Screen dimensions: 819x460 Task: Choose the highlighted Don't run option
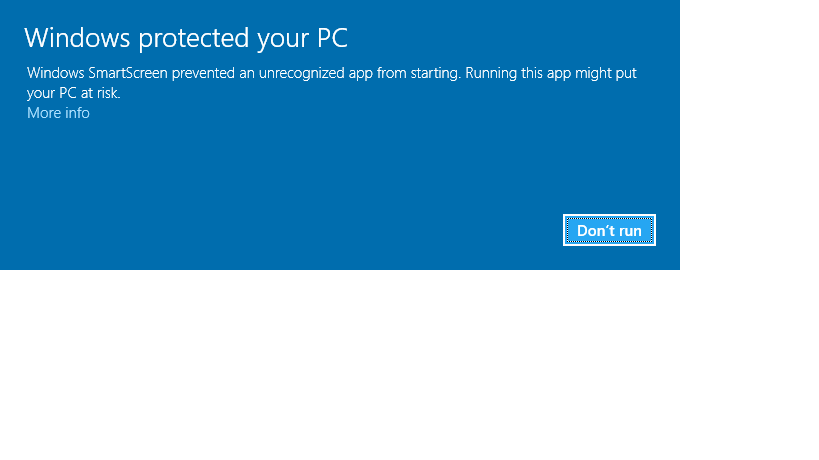[609, 231]
